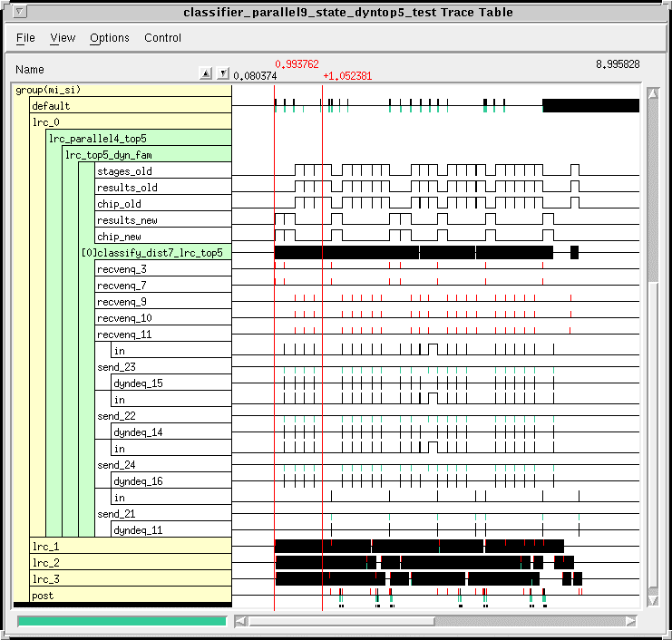Open the window menu button in title bar
Image resolution: width=672 pixels, height=640 pixels.
pyautogui.click(x=20, y=12)
